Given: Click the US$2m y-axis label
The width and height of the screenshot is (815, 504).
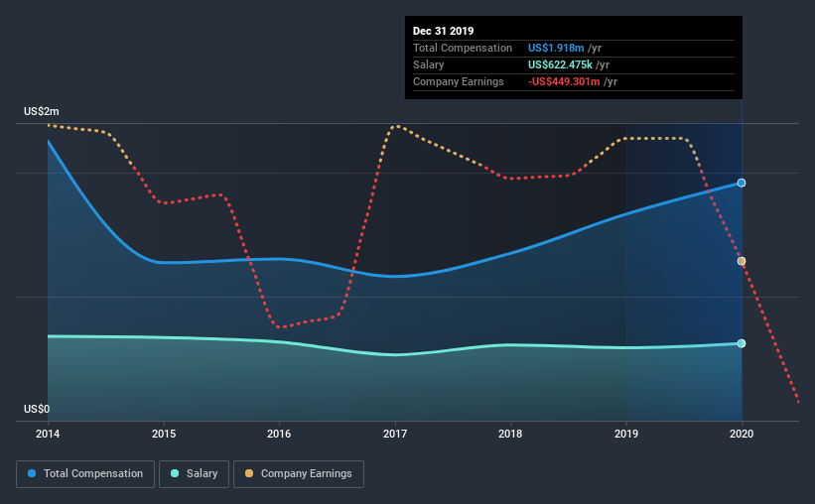Looking at the screenshot, I should 41,111.
